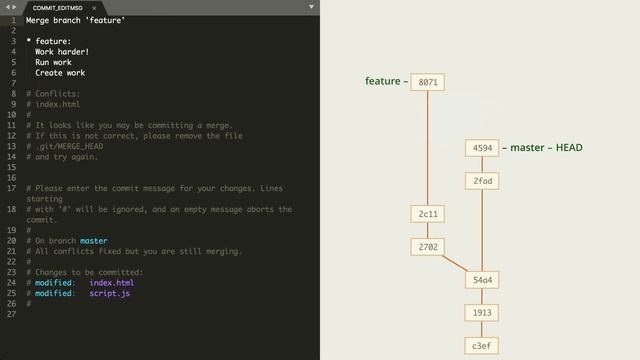Click the "feature" branch label
The width and height of the screenshot is (640, 360).
(382, 81)
